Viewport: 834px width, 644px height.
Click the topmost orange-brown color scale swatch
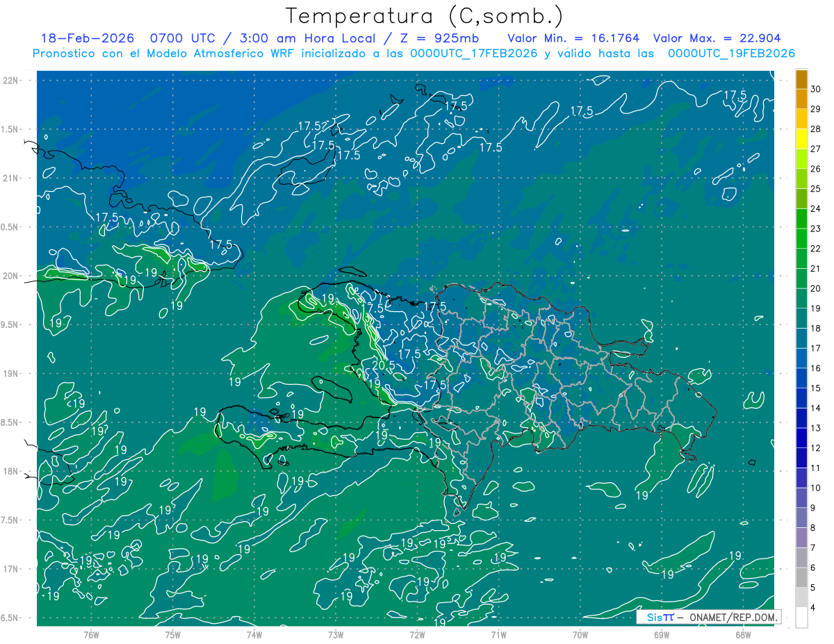tap(801, 80)
